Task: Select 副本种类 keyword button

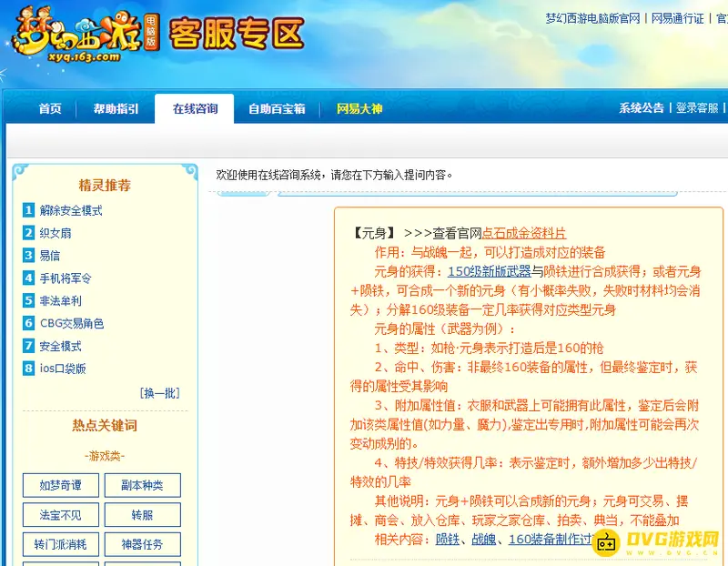Action: click(143, 485)
